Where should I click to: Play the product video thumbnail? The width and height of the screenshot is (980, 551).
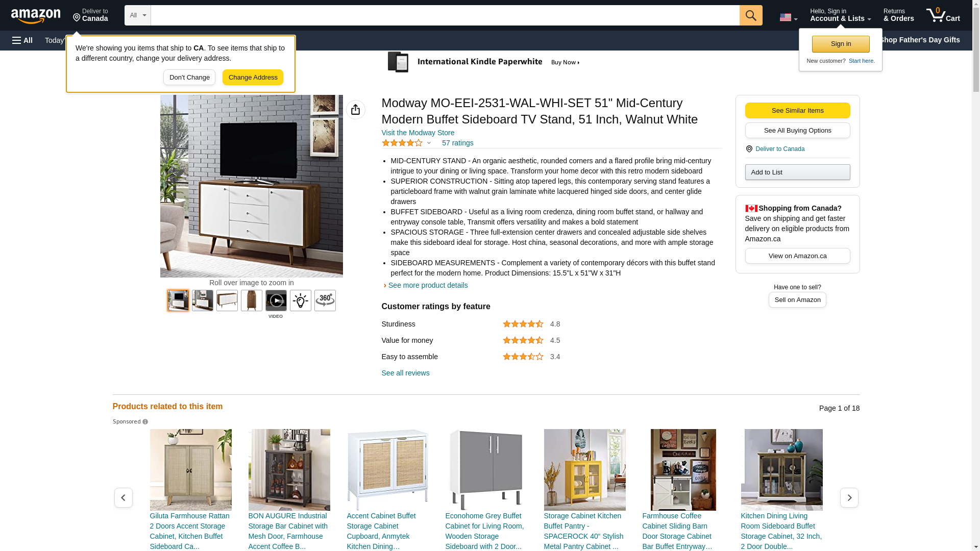[276, 300]
